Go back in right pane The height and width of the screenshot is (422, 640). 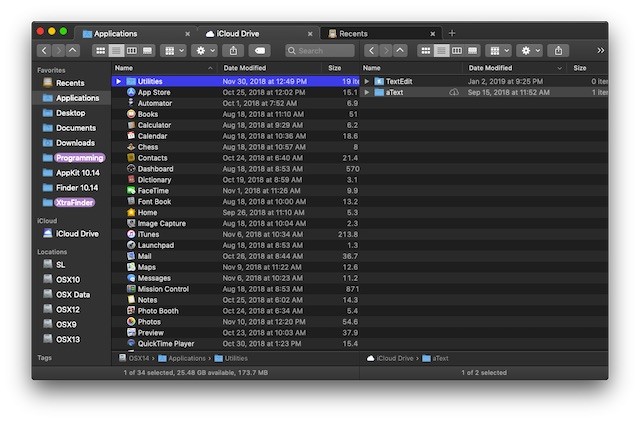[371, 51]
